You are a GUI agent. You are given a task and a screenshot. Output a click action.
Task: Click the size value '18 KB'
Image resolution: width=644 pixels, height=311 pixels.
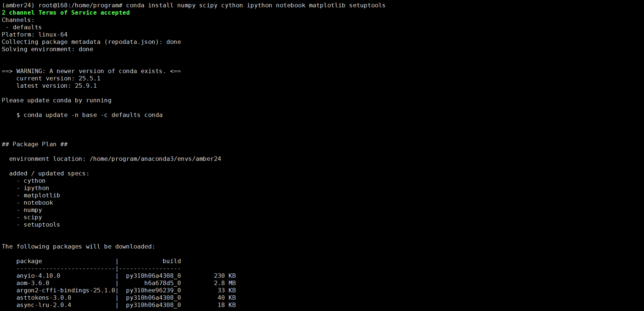[x=227, y=305]
